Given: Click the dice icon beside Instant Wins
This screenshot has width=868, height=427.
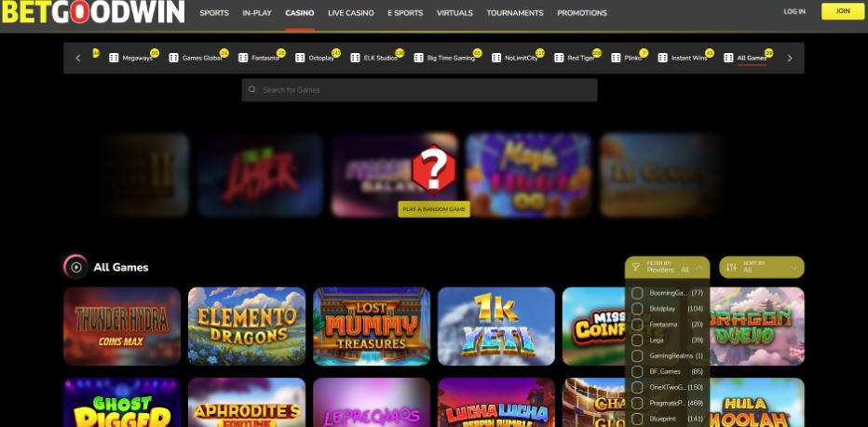Looking at the screenshot, I should (662, 58).
